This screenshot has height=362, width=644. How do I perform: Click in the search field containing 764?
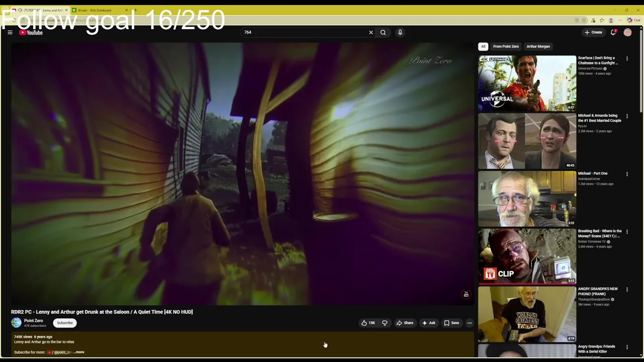pyautogui.click(x=304, y=32)
